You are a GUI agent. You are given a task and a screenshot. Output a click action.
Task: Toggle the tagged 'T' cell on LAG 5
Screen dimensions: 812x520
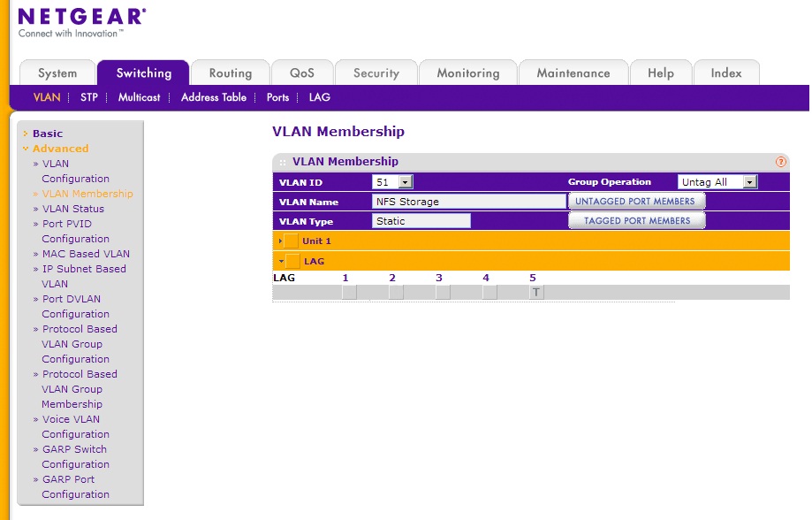pos(535,290)
